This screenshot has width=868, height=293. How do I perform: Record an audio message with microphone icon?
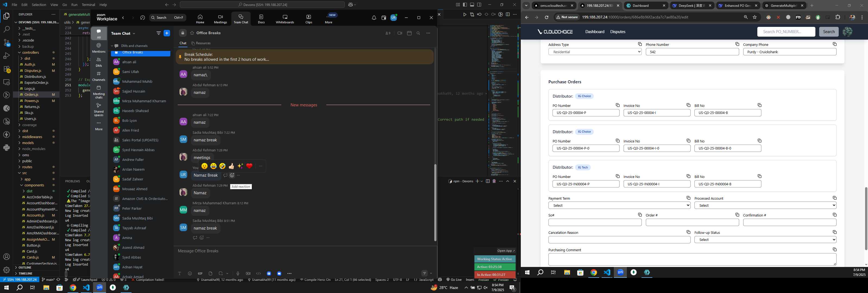[x=238, y=273]
